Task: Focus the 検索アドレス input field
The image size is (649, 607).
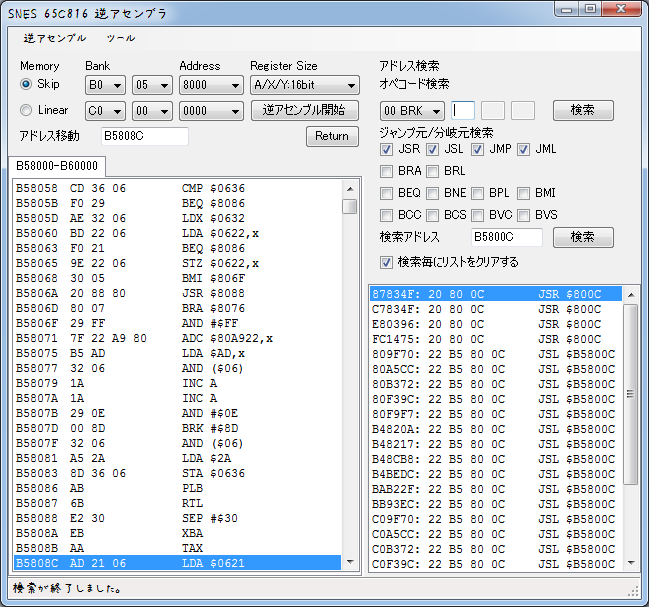Action: [x=507, y=237]
